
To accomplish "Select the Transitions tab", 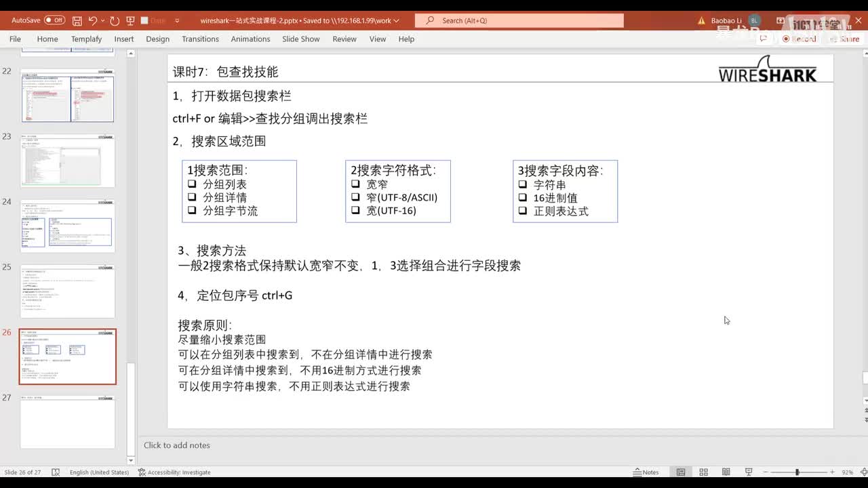I will 200,39.
